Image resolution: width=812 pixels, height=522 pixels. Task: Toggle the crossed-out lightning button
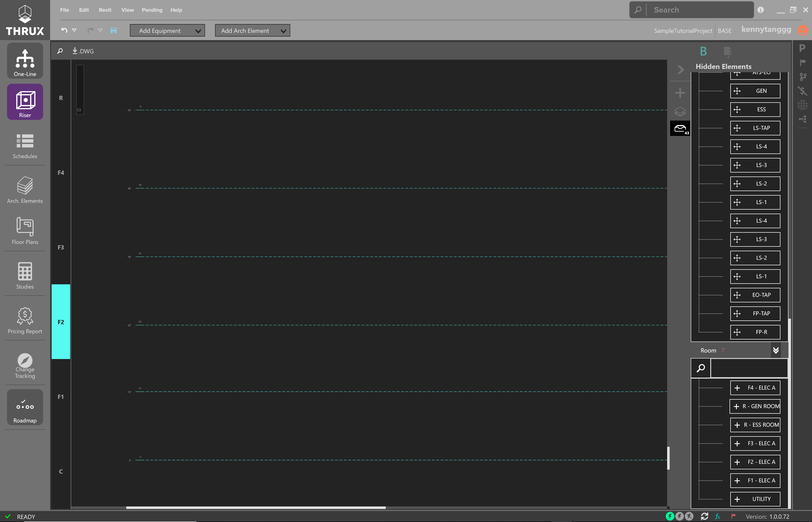[689, 516]
